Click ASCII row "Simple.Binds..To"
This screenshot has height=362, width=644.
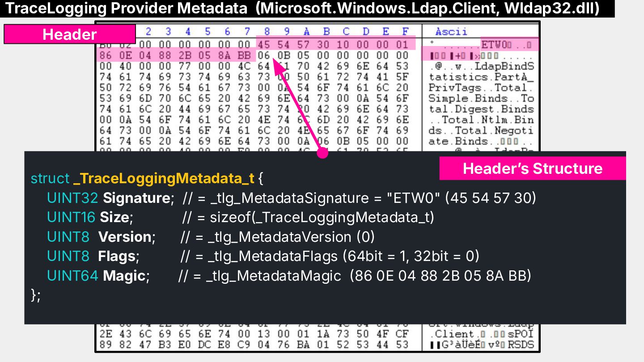[x=481, y=98]
